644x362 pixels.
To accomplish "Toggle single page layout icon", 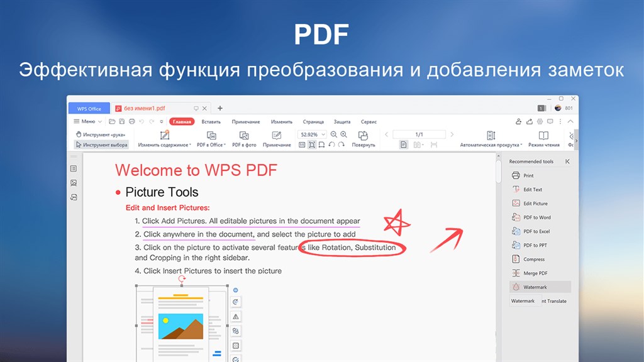I will pos(404,145).
